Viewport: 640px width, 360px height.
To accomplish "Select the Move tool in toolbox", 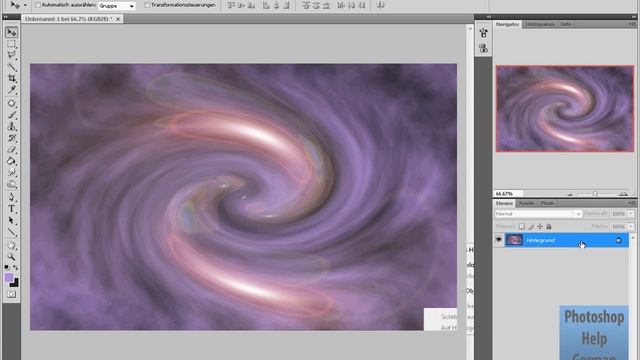I will point(11,32).
